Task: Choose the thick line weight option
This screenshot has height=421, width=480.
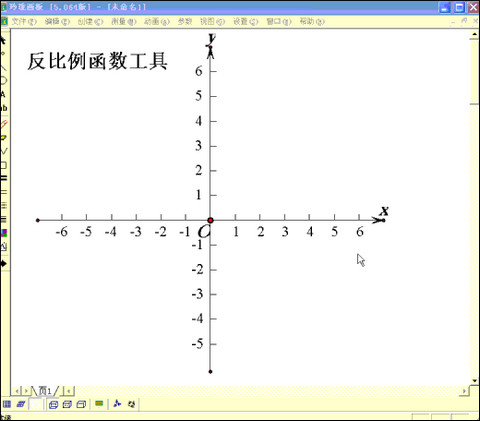Action: click(x=4, y=178)
